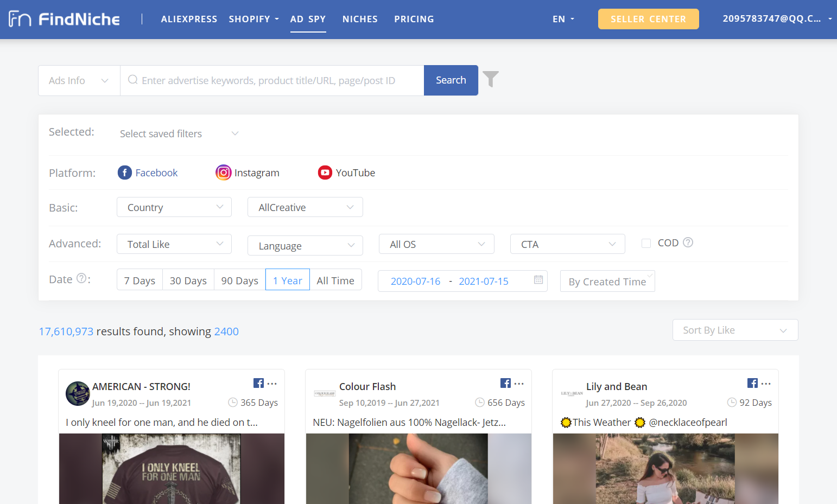Click the Date help question icon
This screenshot has width=837, height=504.
tap(81, 278)
